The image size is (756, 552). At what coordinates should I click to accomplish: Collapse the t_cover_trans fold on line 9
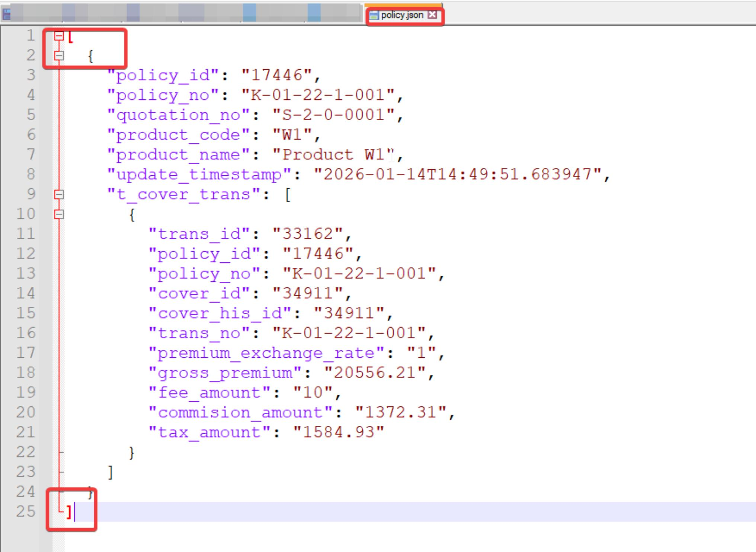59,194
